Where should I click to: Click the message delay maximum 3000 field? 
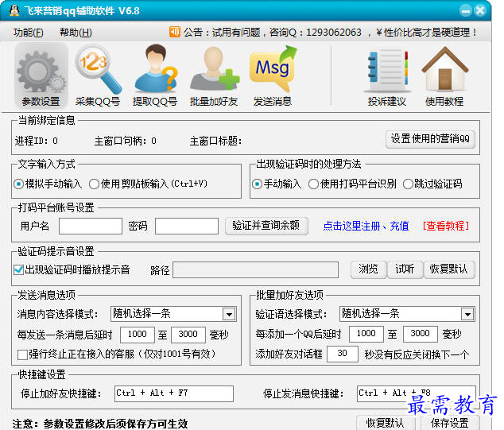[188, 335]
